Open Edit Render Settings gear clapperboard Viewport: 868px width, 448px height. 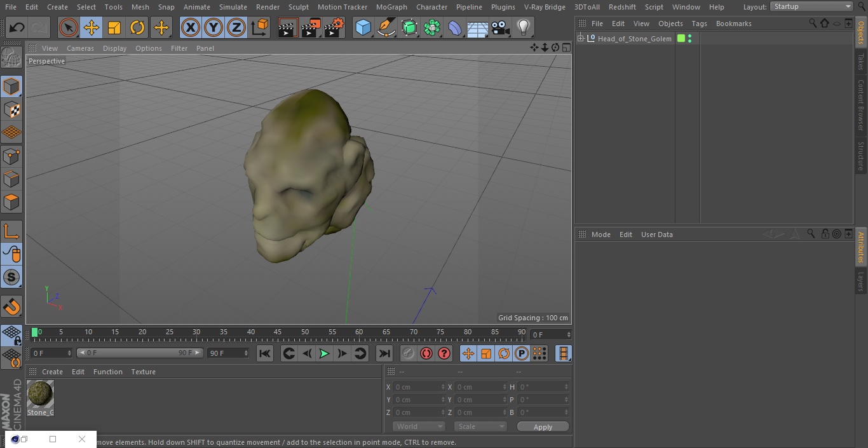coord(334,27)
